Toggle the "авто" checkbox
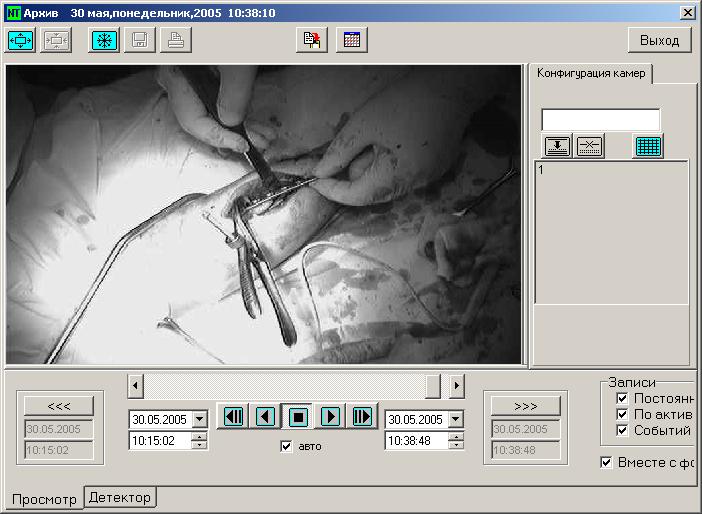 click(287, 446)
